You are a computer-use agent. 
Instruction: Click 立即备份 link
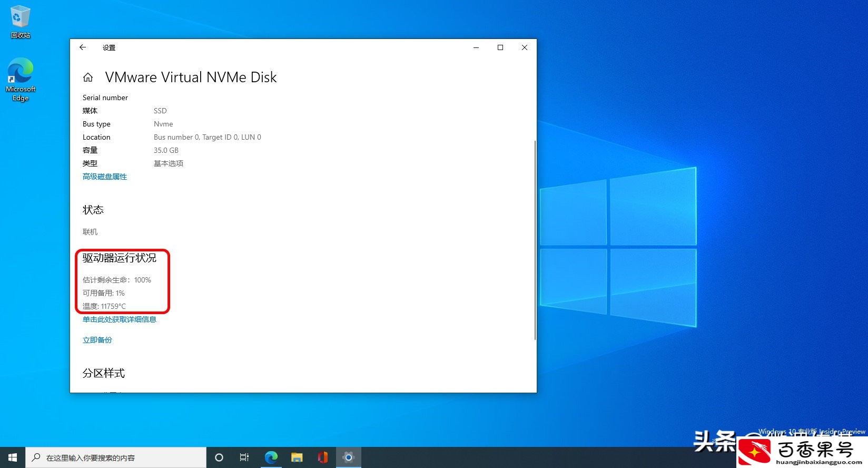[97, 340]
